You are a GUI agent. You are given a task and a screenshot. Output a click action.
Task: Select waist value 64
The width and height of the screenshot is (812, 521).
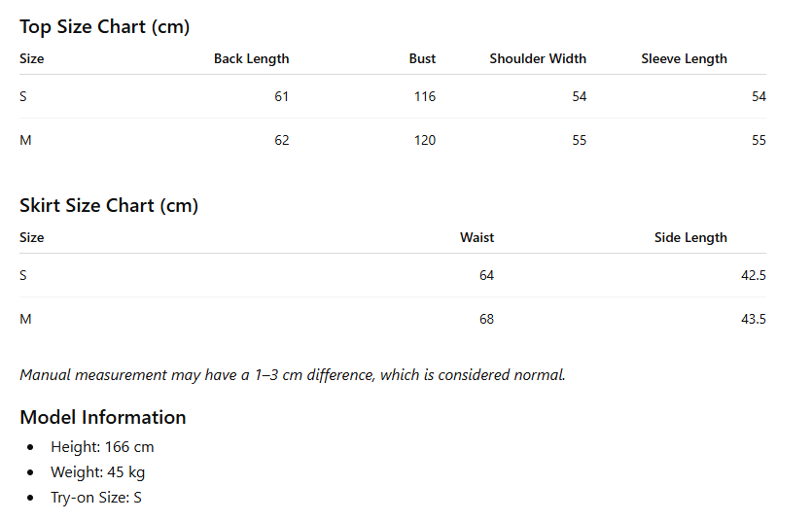point(486,275)
